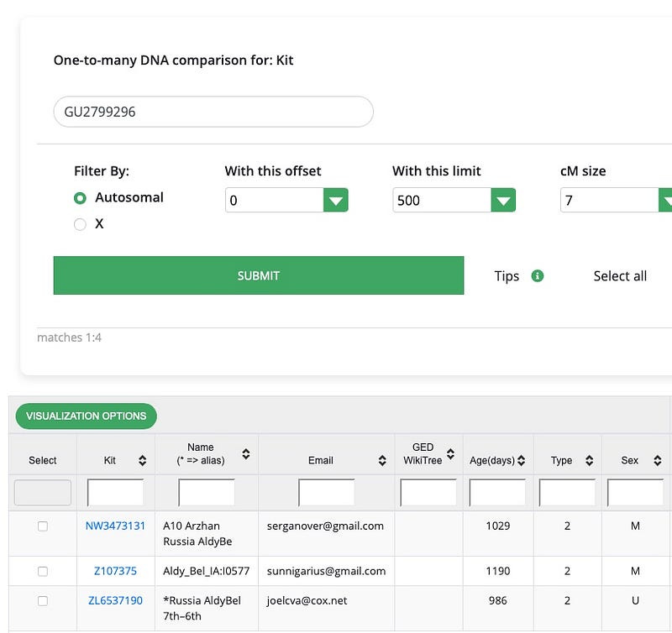Open kit link NW3473131
Image resolution: width=672 pixels, height=633 pixels.
click(x=115, y=526)
